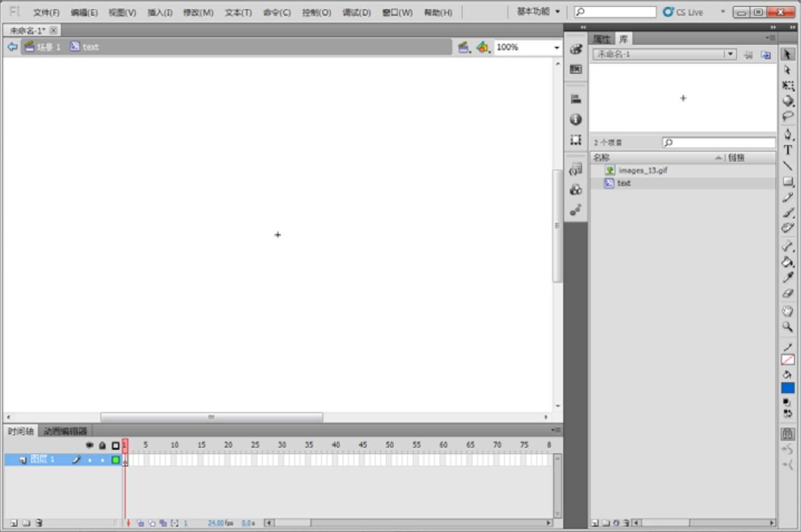Screen dimensions: 801x532
Task: Select the Pen tool
Action: point(788,134)
